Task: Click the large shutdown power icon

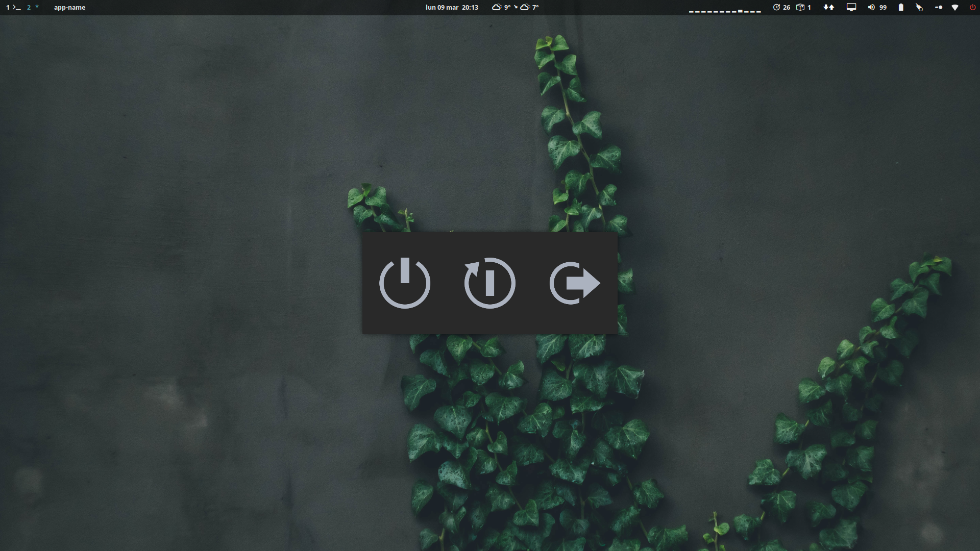Action: pos(405,283)
